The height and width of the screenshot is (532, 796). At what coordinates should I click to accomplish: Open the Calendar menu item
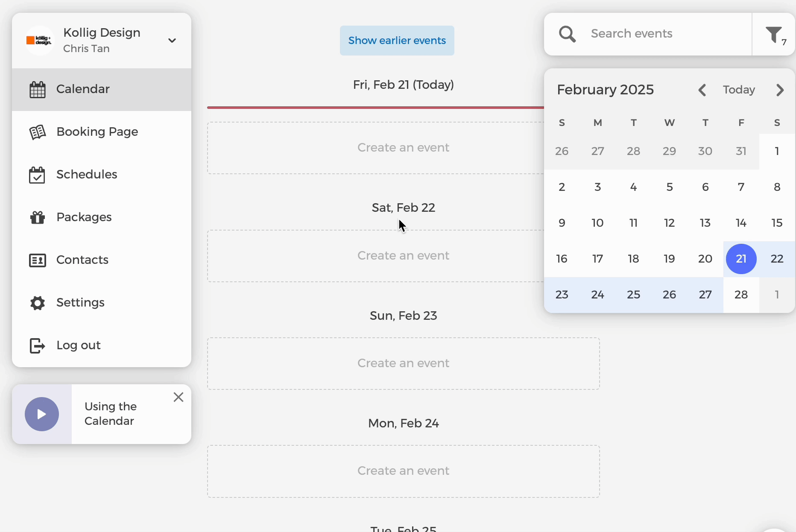[102, 90]
